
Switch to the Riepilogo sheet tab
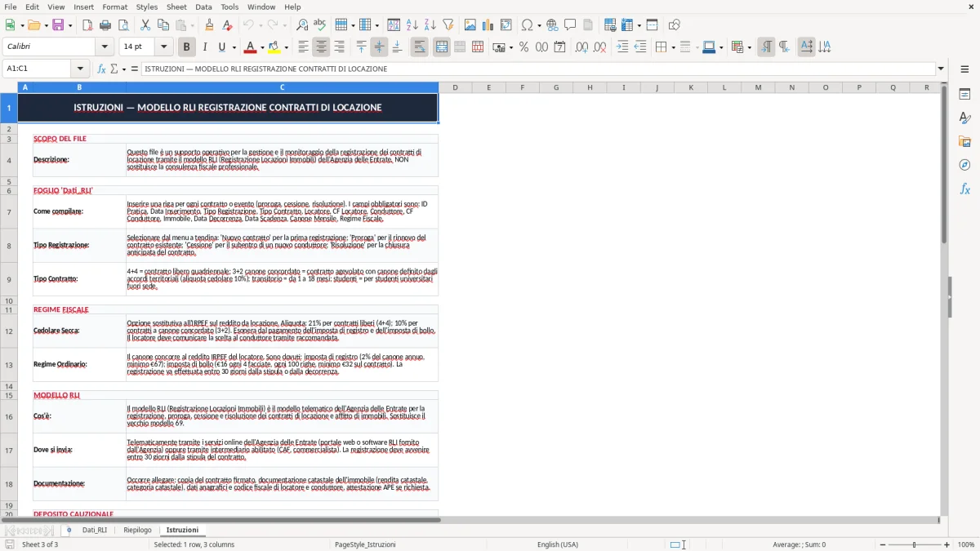[x=137, y=530]
